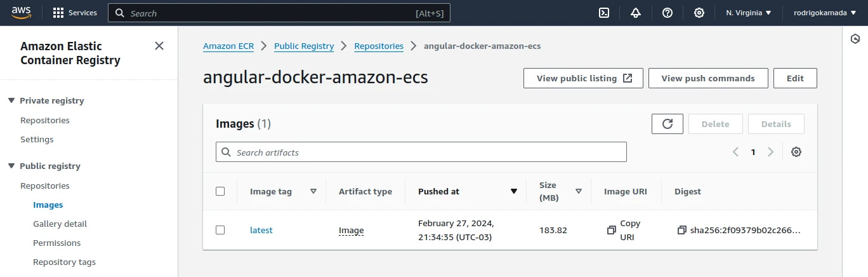Viewport: 868px width, 277px height.
Task: Click the refresh images button
Action: (x=667, y=124)
